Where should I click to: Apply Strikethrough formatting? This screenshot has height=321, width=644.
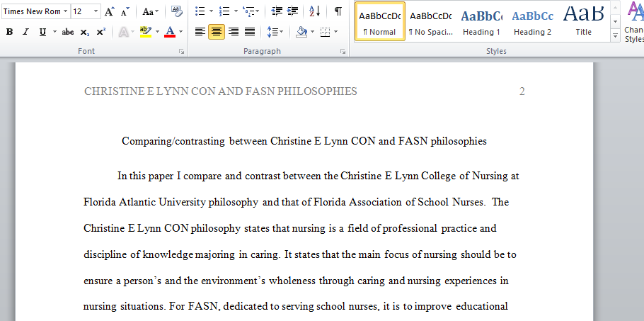68,32
